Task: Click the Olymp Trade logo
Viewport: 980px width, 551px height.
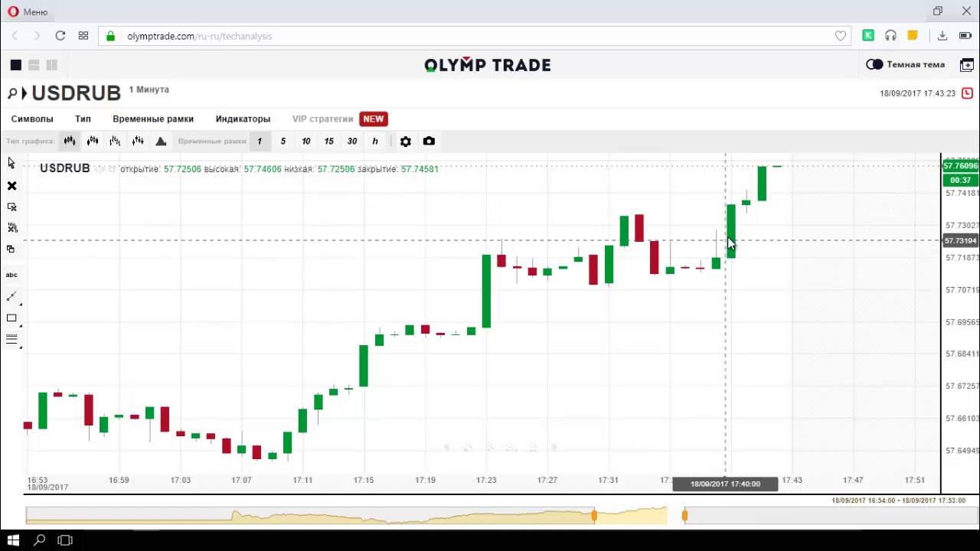Action: coord(488,65)
